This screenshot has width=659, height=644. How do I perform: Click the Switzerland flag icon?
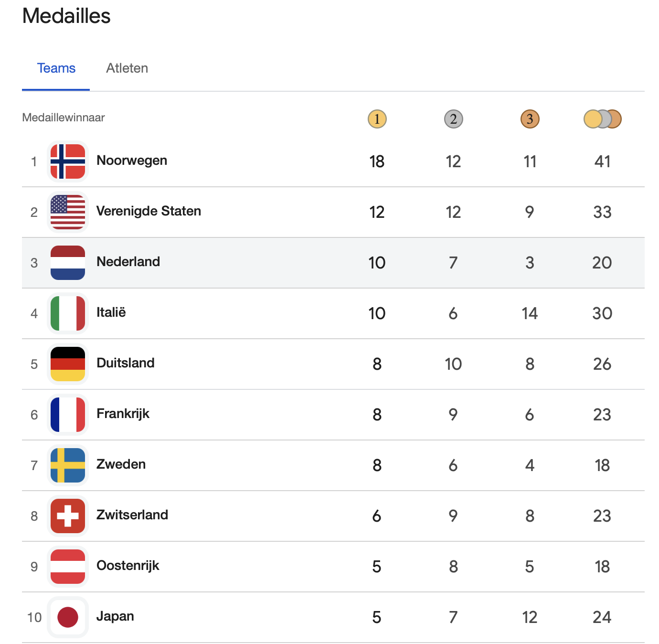pyautogui.click(x=68, y=516)
